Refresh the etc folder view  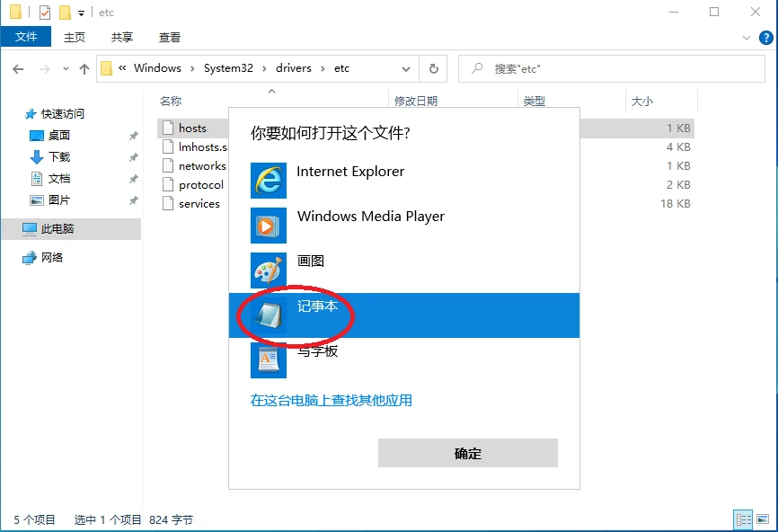pyautogui.click(x=434, y=68)
